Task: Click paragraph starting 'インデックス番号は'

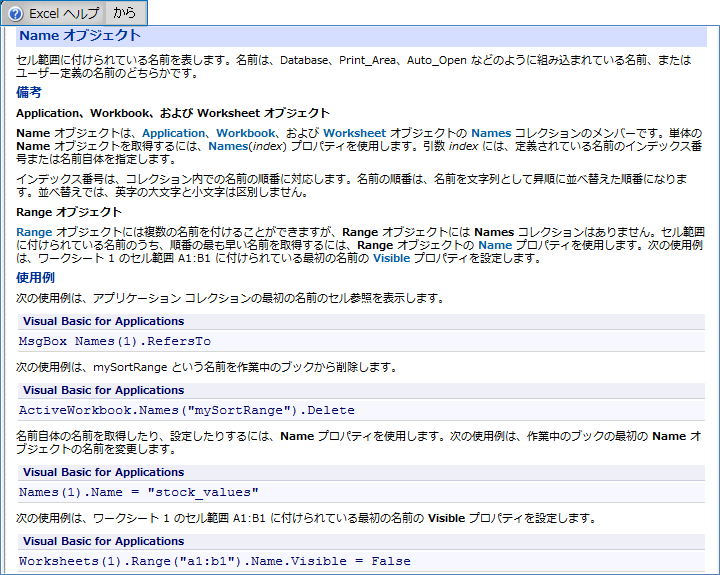Action: [352, 186]
